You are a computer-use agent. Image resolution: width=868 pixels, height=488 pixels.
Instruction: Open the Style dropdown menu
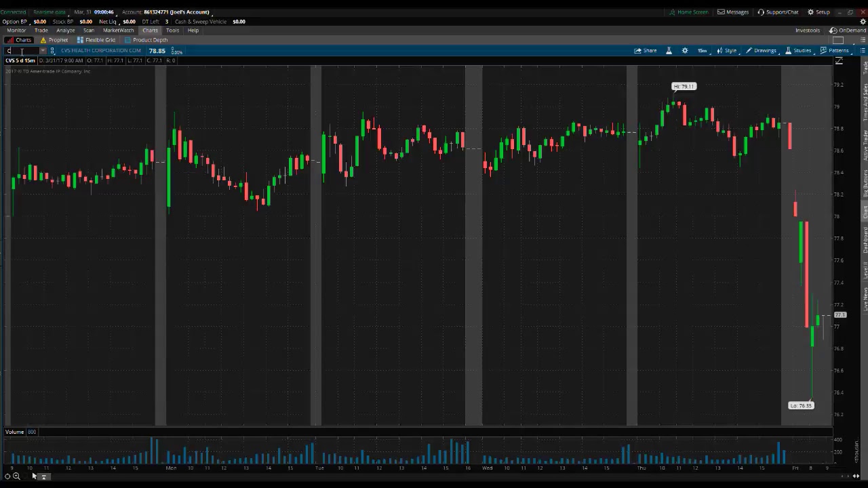point(727,51)
